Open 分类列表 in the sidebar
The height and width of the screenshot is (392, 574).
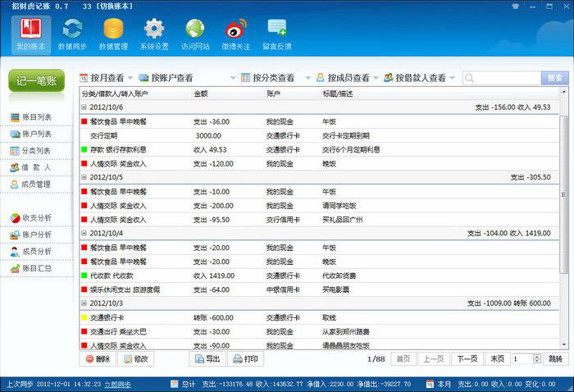coord(30,151)
